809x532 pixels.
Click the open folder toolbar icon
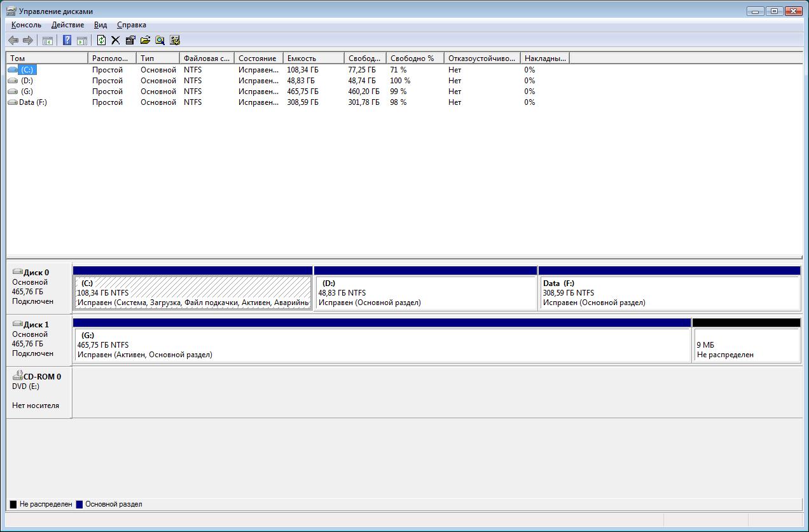click(145, 41)
